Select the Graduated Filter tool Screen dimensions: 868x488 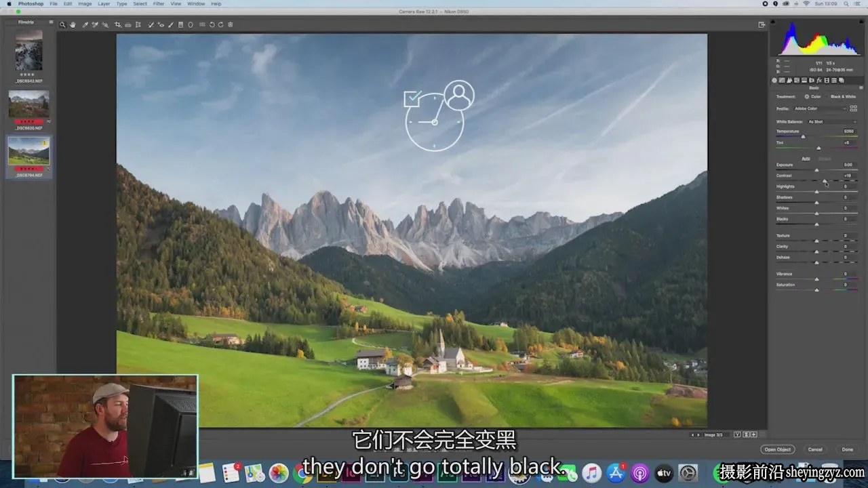pyautogui.click(x=180, y=24)
